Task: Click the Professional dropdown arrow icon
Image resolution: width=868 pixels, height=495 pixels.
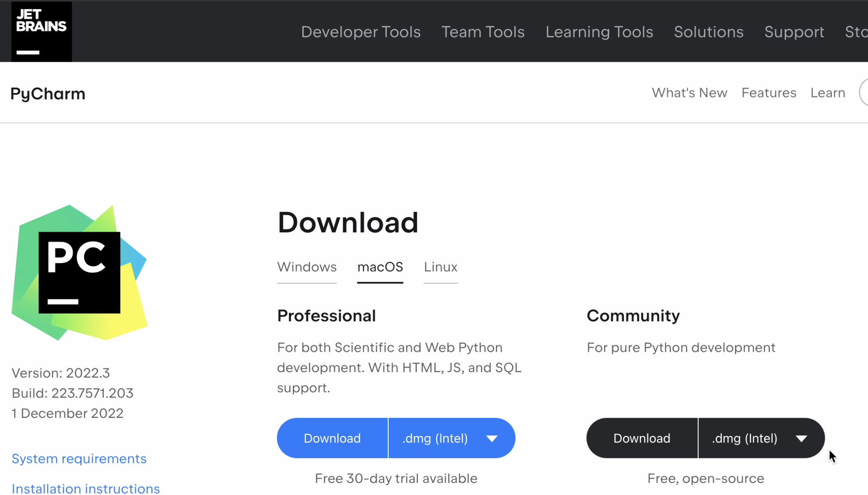Action: tap(492, 439)
